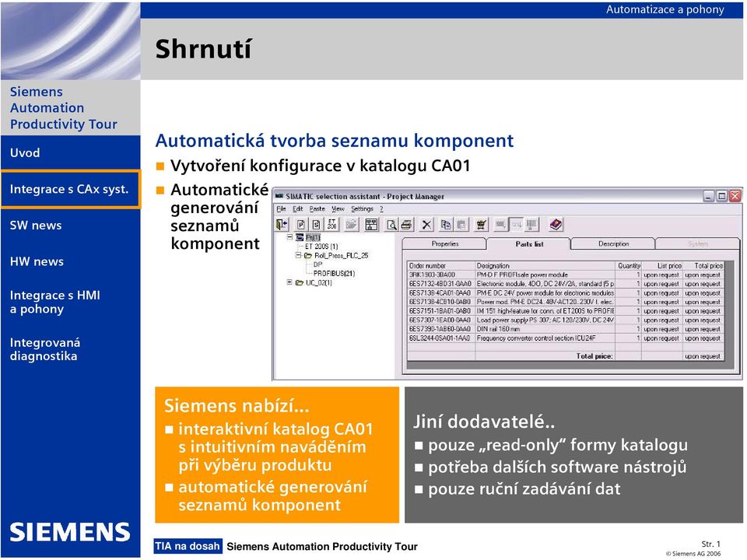Click the purple help book icon
This screenshot has height=560, width=747.
tap(556, 224)
